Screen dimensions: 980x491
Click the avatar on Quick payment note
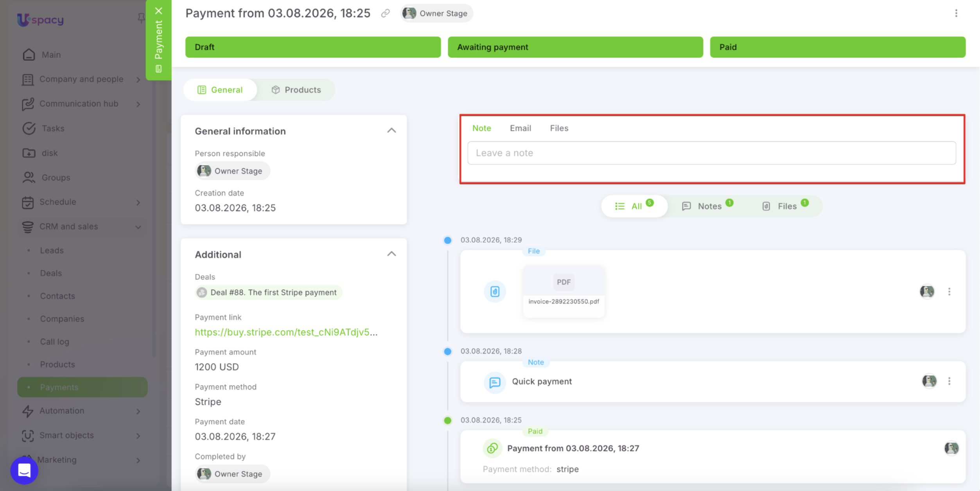click(x=930, y=381)
